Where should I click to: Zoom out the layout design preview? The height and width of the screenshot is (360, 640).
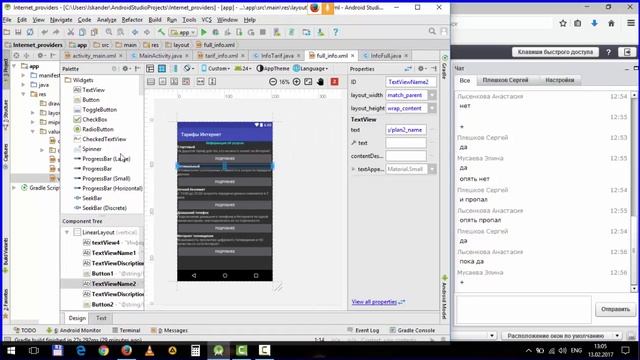[273, 82]
